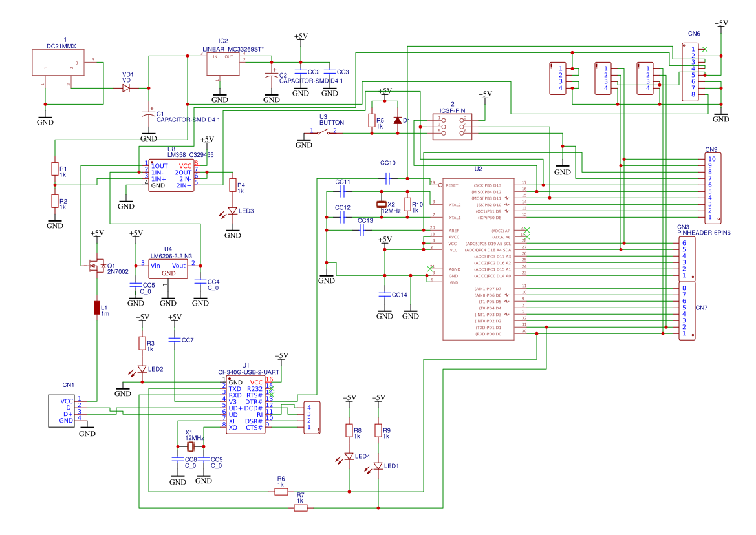Click the D1 diode symbol

coord(397,120)
